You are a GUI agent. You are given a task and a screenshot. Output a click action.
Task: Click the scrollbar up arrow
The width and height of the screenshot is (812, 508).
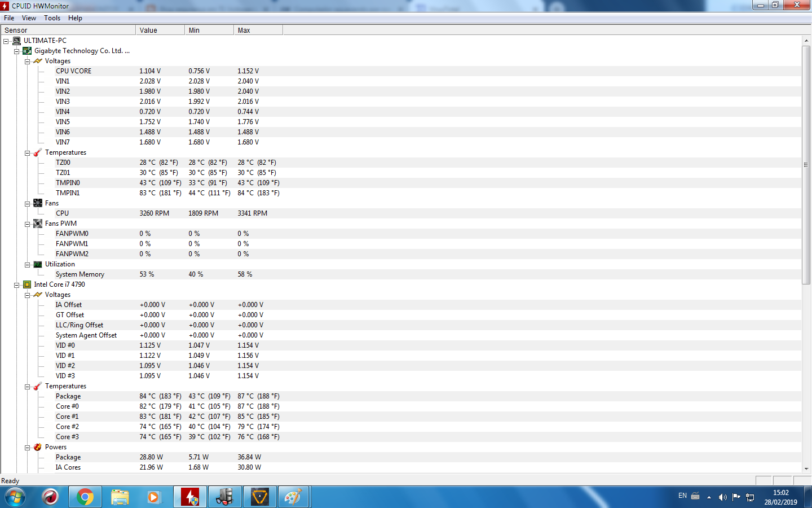806,41
